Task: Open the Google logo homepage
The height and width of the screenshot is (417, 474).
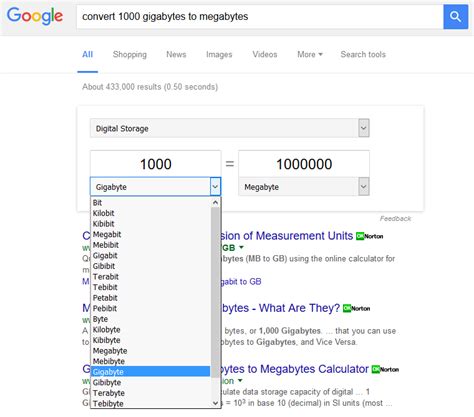Action: click(35, 16)
